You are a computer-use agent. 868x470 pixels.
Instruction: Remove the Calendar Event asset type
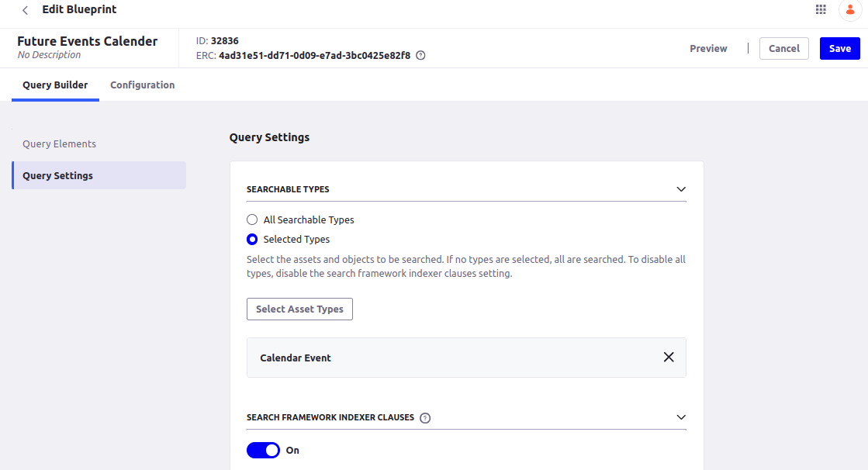669,357
